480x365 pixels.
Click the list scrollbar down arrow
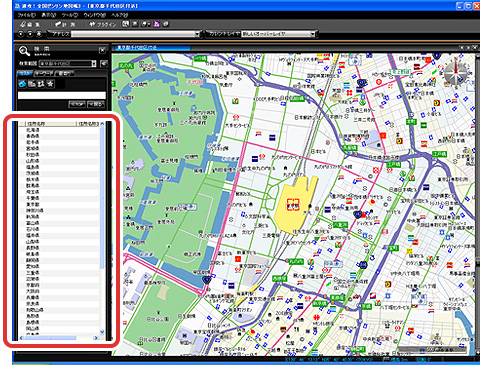coord(102,332)
